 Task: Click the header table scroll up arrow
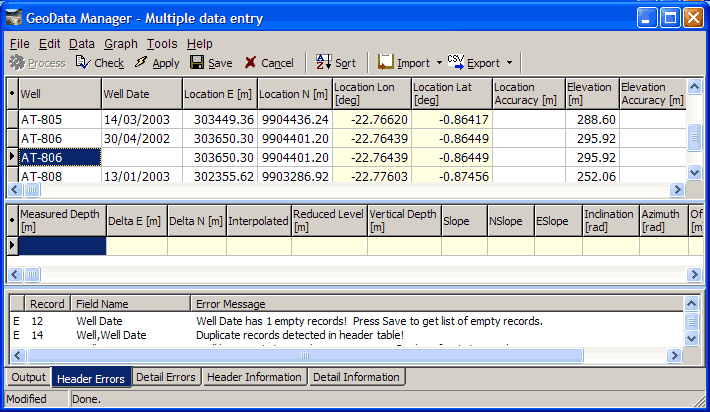(694, 86)
